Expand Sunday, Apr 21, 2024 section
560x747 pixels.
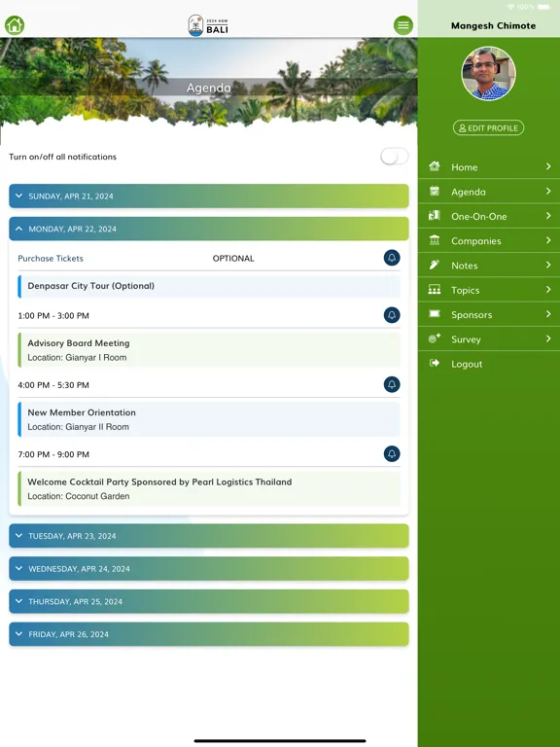tap(209, 196)
